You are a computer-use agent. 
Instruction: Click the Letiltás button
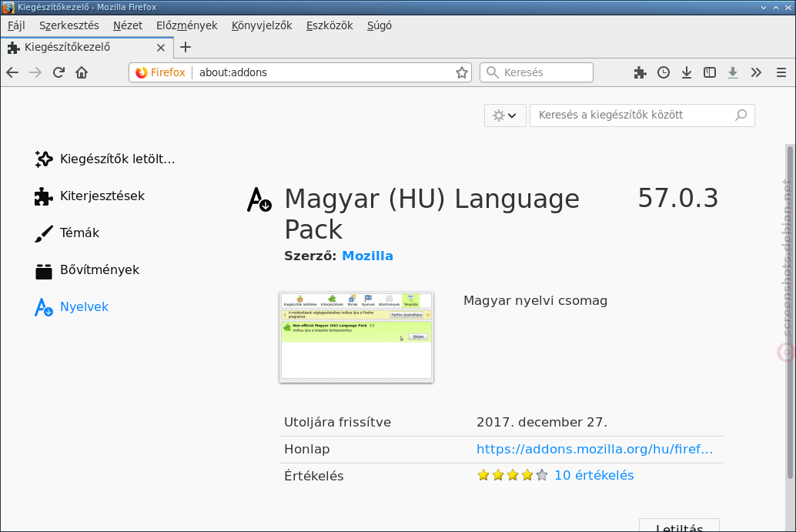679,525
